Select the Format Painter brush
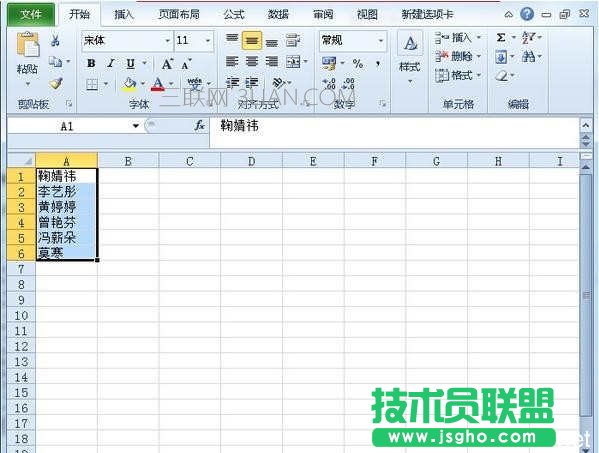 [56, 83]
